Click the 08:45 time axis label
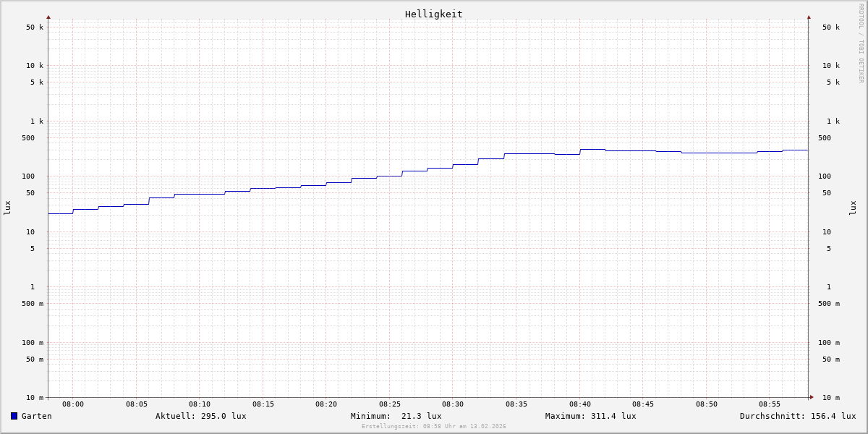The image size is (868, 434). point(643,404)
